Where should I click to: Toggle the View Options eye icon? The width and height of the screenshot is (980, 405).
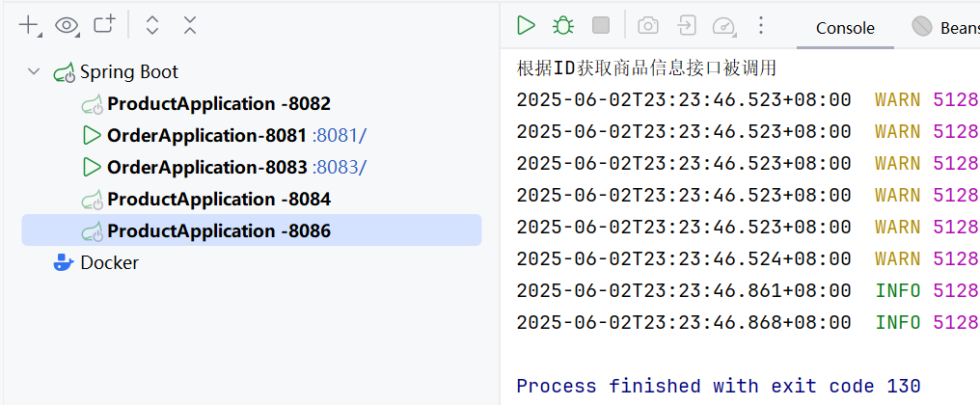tap(67, 26)
